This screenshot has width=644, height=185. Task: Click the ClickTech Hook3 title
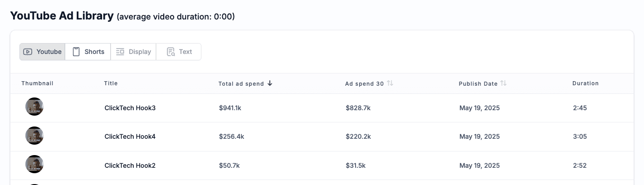[130, 108]
